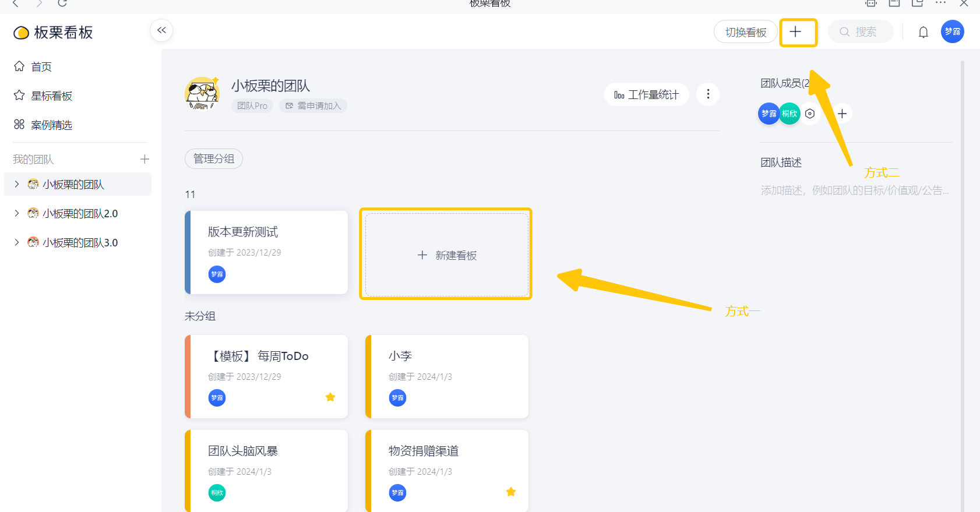Open the 梦露 user avatar in the top bar

pos(952,31)
